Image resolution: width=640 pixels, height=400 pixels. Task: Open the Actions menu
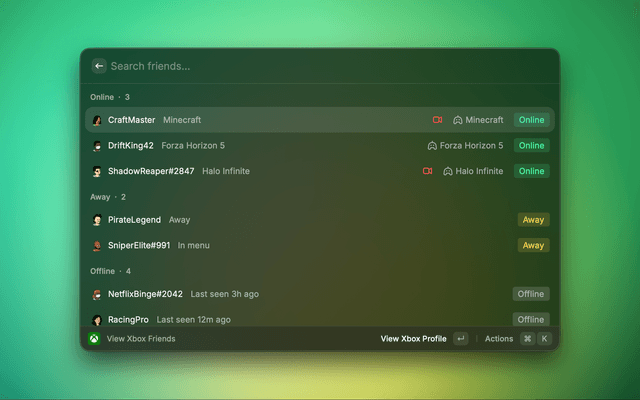[499, 339]
